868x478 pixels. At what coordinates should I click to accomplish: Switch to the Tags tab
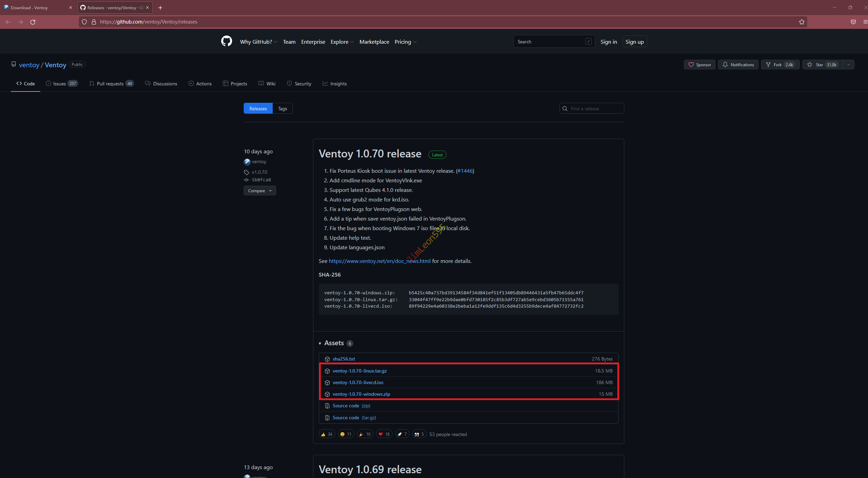[282, 109]
